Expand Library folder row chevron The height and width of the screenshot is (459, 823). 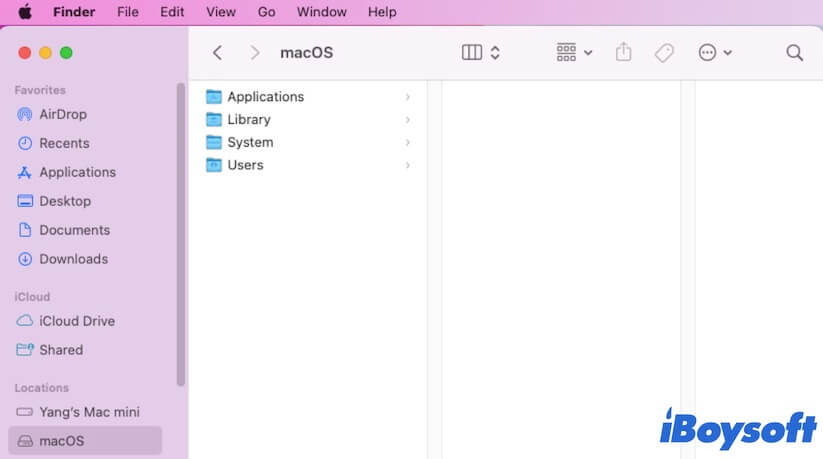point(408,120)
